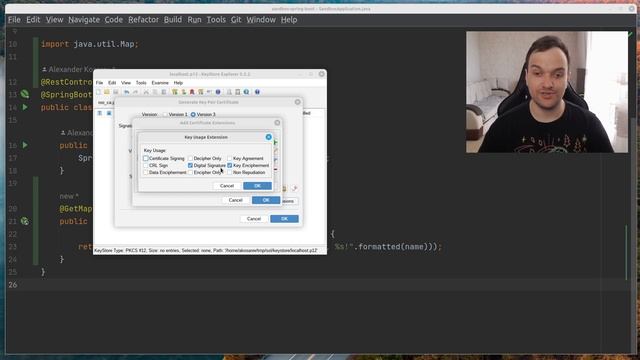Click Paste icon in KeyStore Explorer toolbar
The width and height of the screenshot is (640, 360).
pos(164,92)
